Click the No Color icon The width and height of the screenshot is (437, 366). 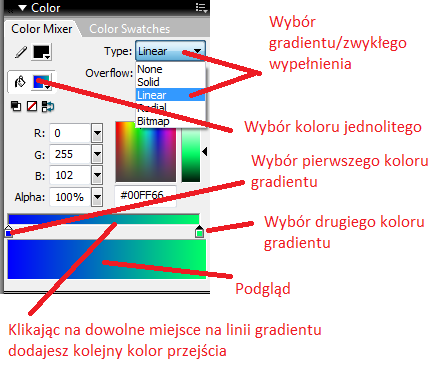tap(32, 106)
